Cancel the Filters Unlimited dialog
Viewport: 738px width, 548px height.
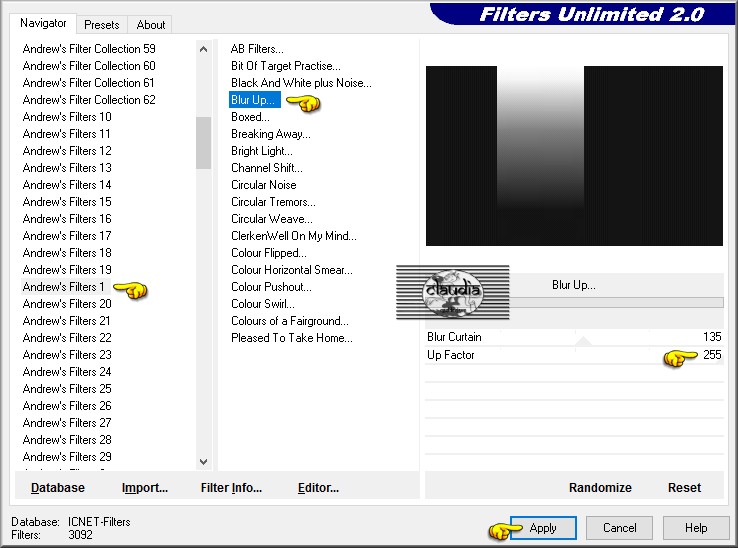pyautogui.click(x=619, y=528)
